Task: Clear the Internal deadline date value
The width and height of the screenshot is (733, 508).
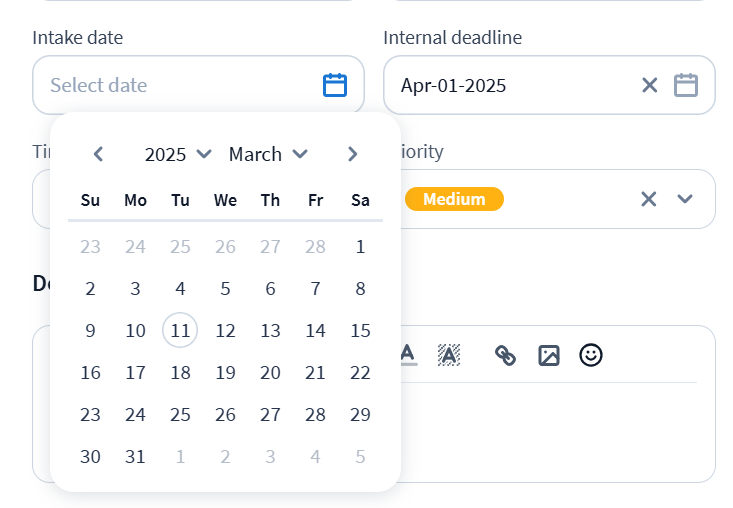Action: 650,85
